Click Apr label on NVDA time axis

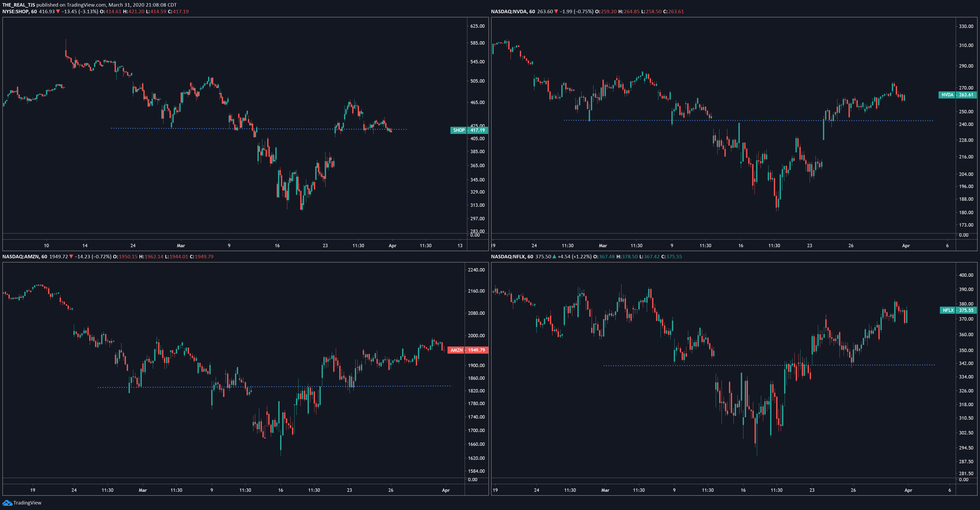[x=906, y=245]
